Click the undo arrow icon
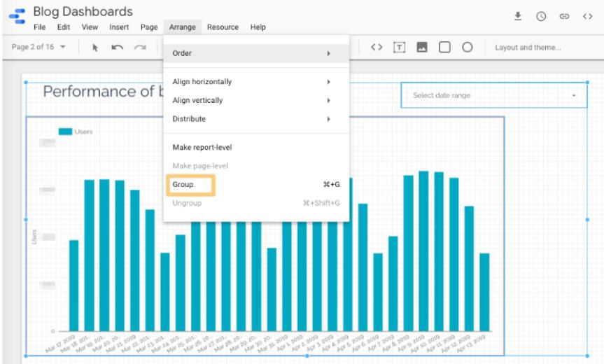The width and height of the screenshot is (604, 364). (118, 48)
